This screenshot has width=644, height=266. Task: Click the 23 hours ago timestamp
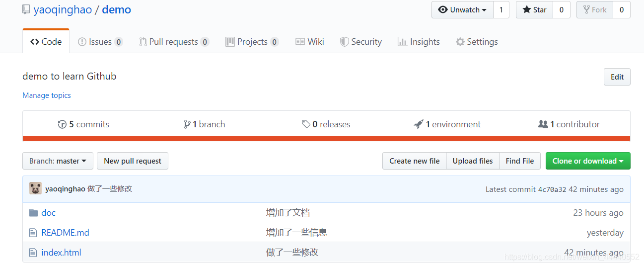click(598, 213)
